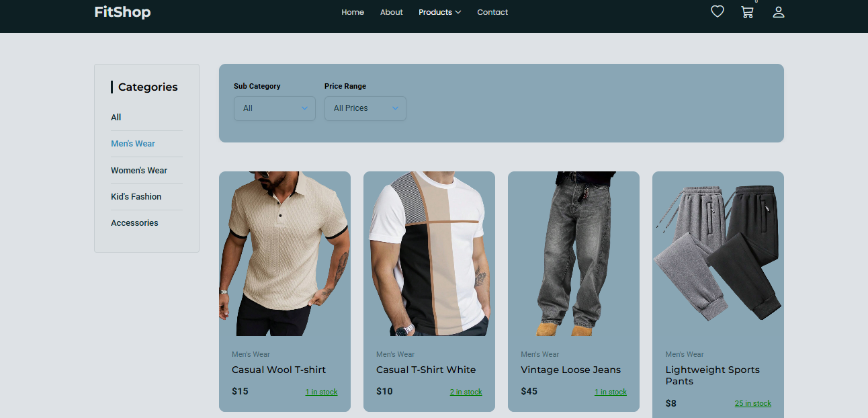View the Casual T-Shirt White image

tap(429, 254)
